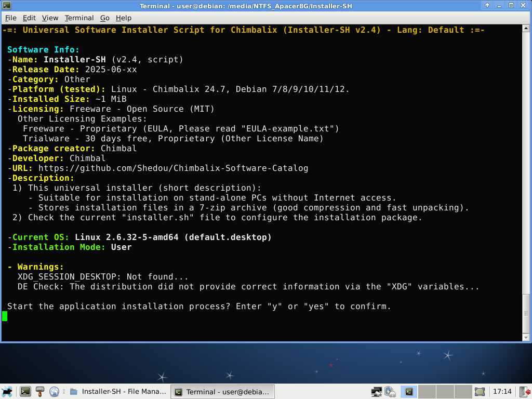The width and height of the screenshot is (532, 399).
Task: Click 'XDG_SESSION_DESKTOP: Not found...' line
Action: coord(103,277)
